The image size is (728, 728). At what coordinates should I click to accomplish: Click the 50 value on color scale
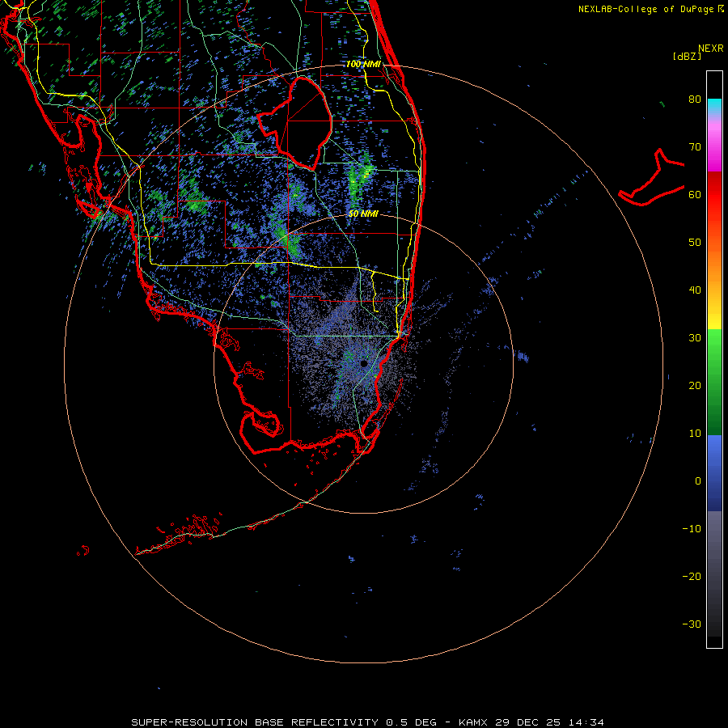pyautogui.click(x=695, y=243)
